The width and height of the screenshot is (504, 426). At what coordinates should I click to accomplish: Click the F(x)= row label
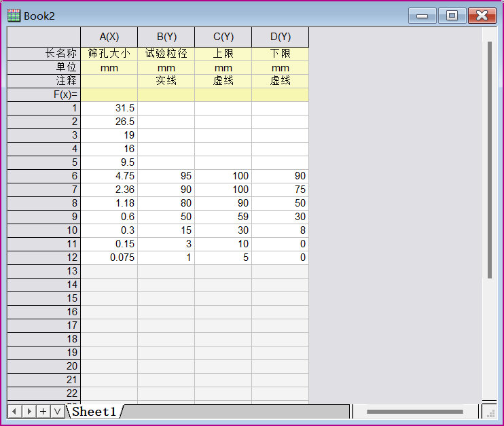43,94
